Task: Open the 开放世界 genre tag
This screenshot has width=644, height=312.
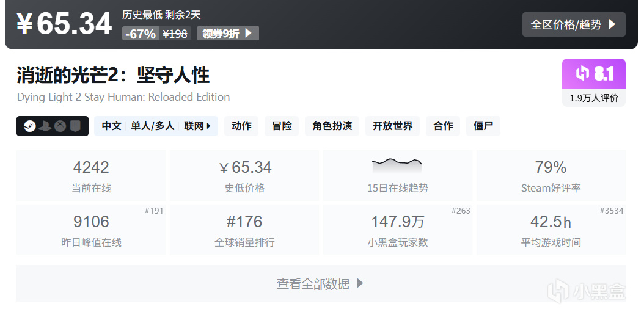Action: tap(393, 126)
